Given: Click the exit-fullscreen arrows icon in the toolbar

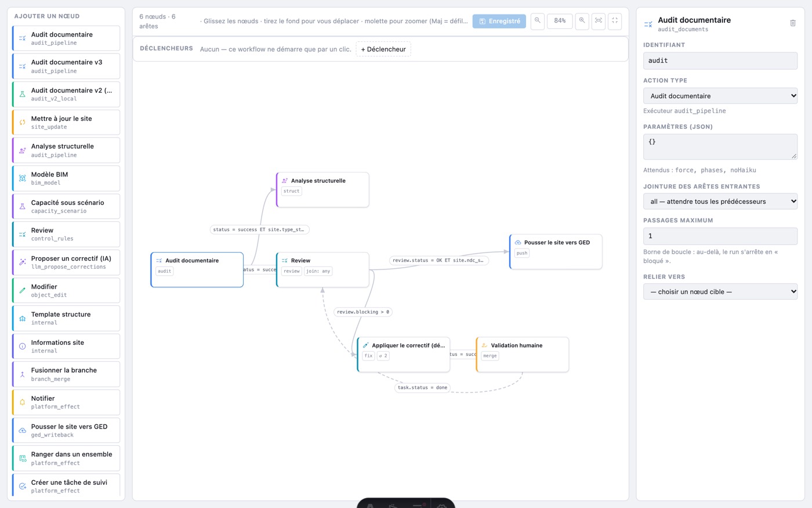Looking at the screenshot, I should pyautogui.click(x=615, y=21).
